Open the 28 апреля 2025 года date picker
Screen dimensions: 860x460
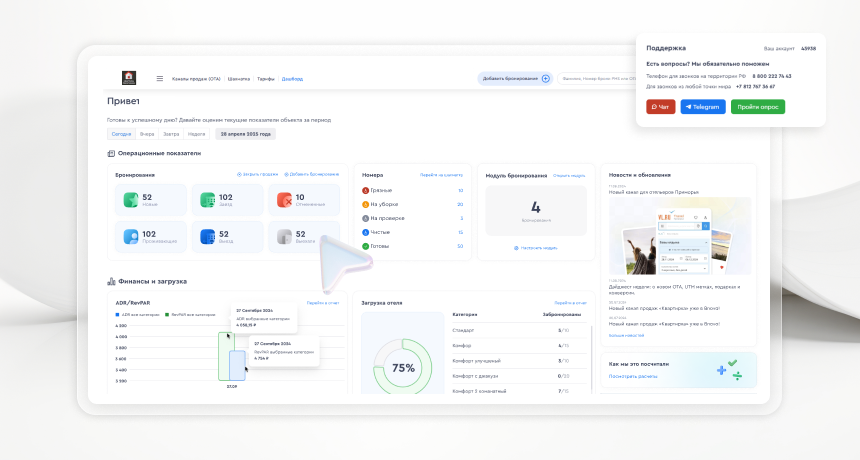coord(245,134)
